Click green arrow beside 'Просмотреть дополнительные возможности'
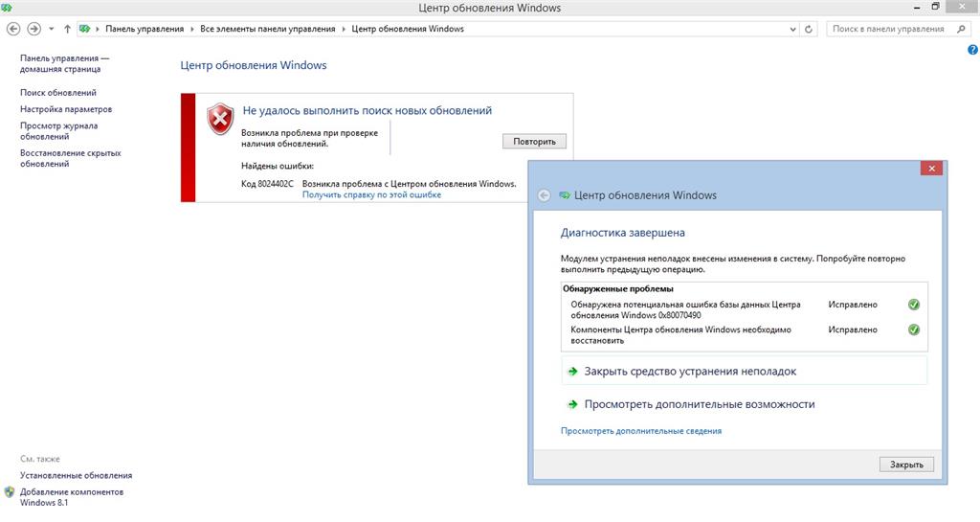The width and height of the screenshot is (980, 522). point(572,404)
